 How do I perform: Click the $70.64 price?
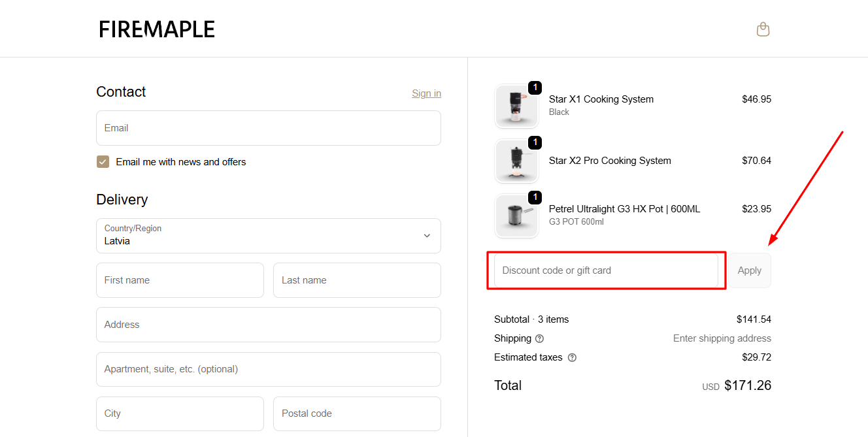pos(756,161)
